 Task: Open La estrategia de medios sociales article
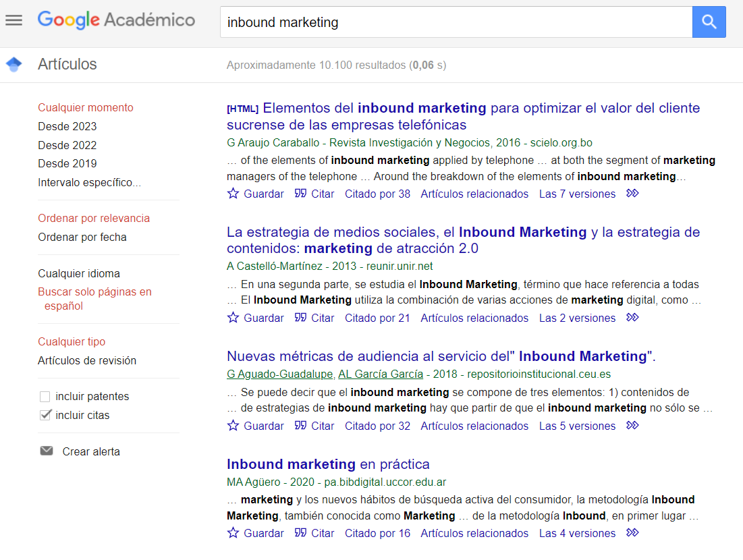(x=464, y=240)
